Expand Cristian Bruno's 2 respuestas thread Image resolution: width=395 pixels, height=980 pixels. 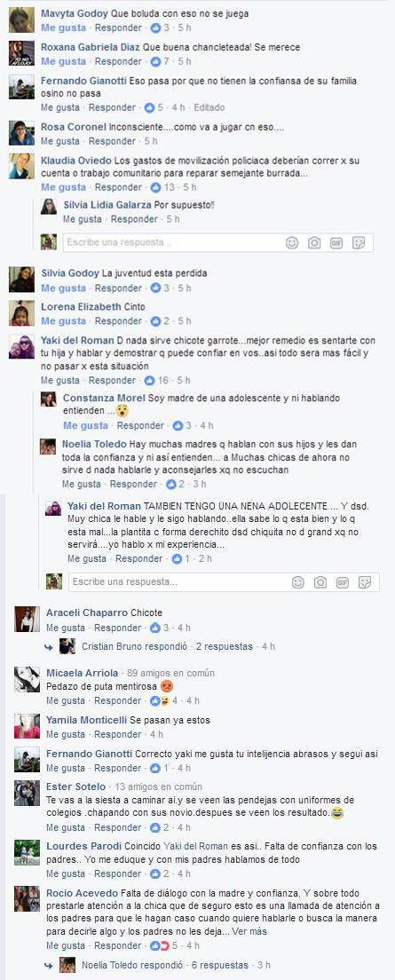pyautogui.click(x=225, y=646)
